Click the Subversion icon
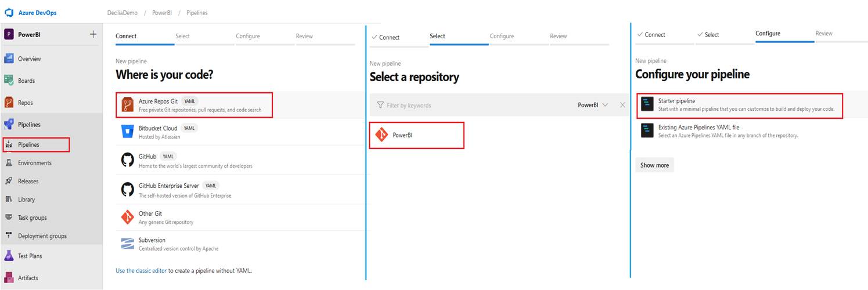The width and height of the screenshot is (868, 290). (x=127, y=244)
